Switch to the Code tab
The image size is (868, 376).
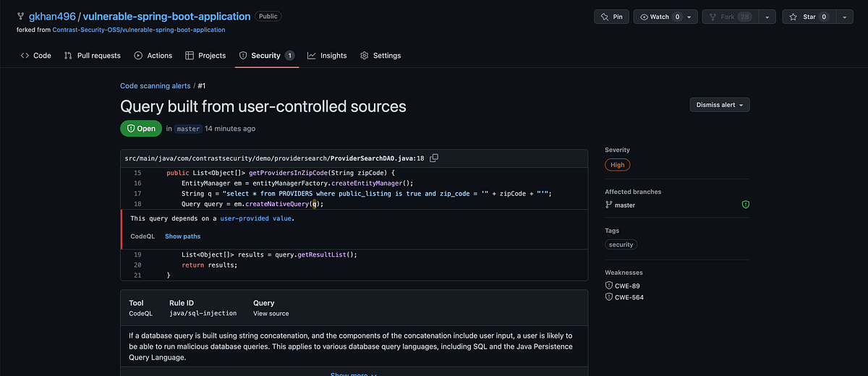(35, 56)
